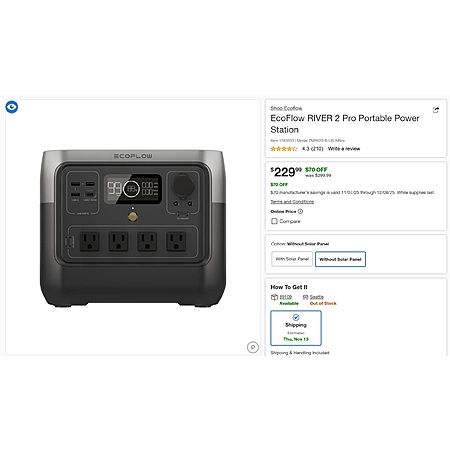Click Write a review link
Image resolution: width=450 pixels, height=450 pixels.
pyautogui.click(x=344, y=149)
